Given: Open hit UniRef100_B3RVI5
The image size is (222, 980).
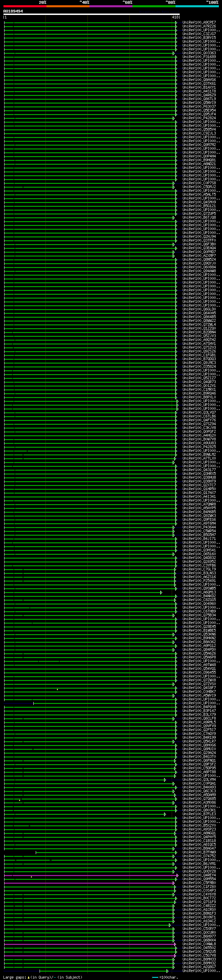Looking at the screenshot, I should [x=199, y=38].
